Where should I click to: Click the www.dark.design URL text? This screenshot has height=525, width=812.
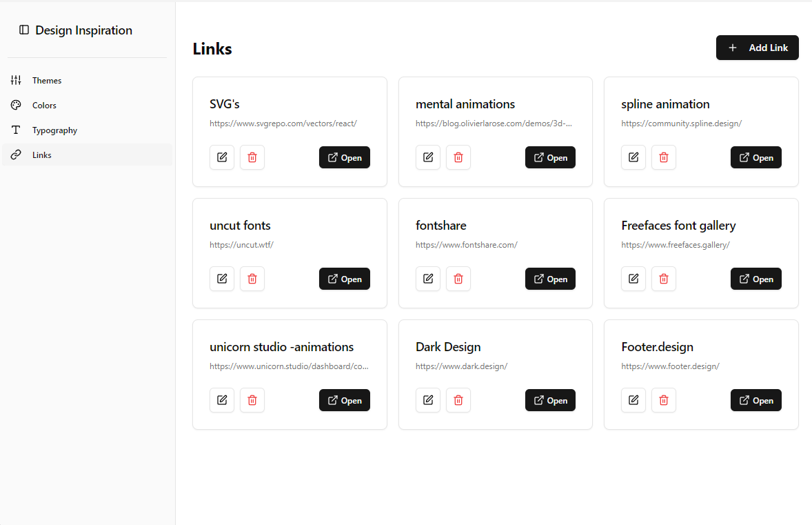pos(461,366)
